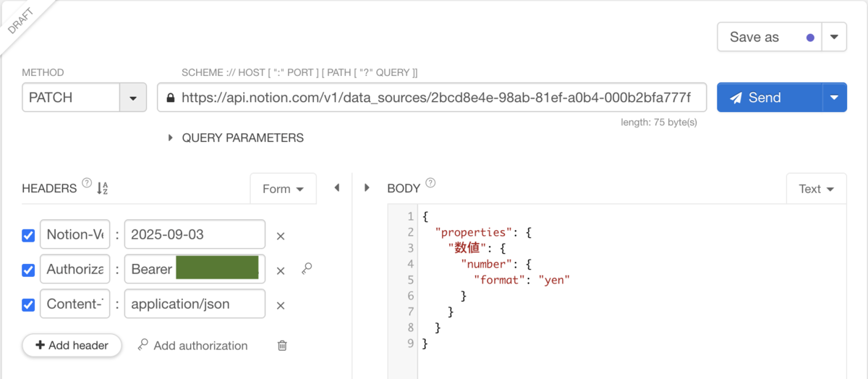Screen dimensions: 868x379
Task: Send the PATCH request
Action: pyautogui.click(x=770, y=98)
